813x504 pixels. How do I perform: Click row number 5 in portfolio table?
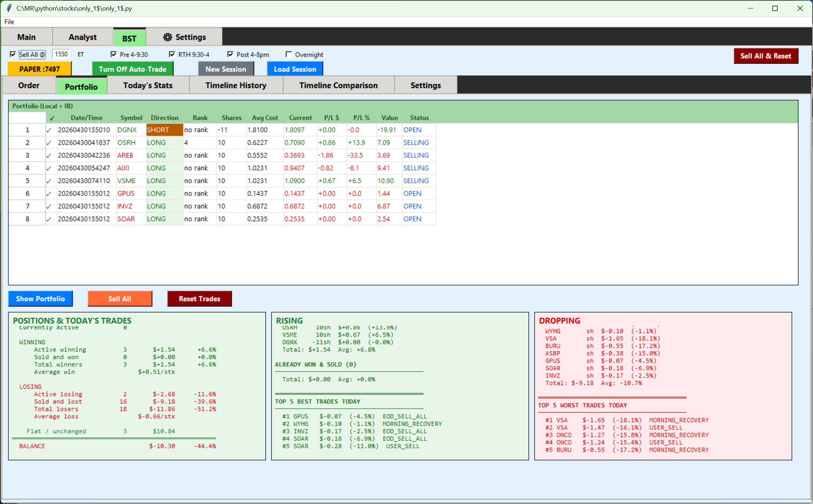pyautogui.click(x=27, y=181)
